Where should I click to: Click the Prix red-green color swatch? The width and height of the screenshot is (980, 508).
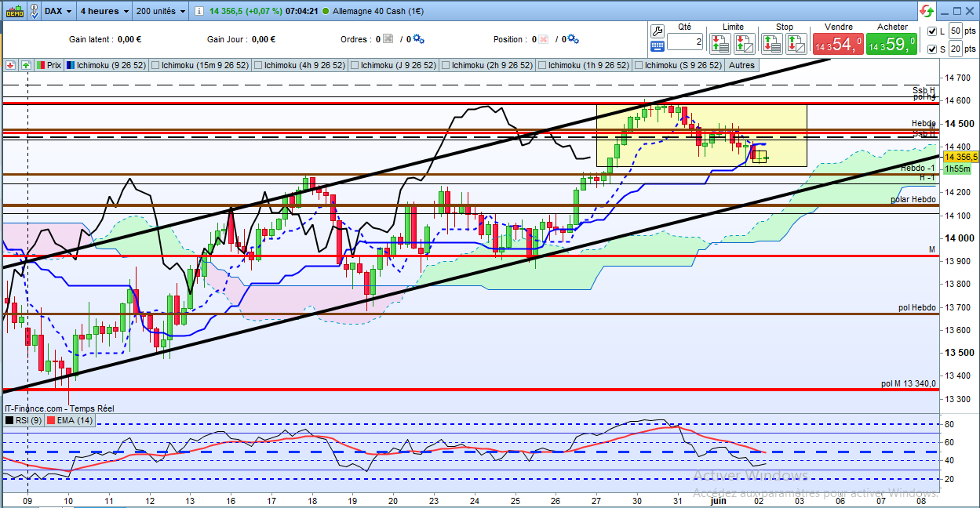42,66
